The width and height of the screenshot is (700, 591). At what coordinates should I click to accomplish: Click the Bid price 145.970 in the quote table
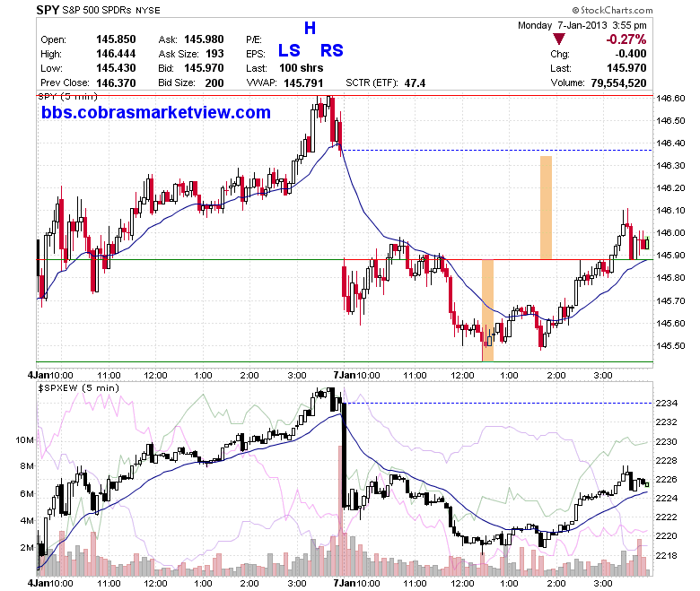pyautogui.click(x=204, y=68)
